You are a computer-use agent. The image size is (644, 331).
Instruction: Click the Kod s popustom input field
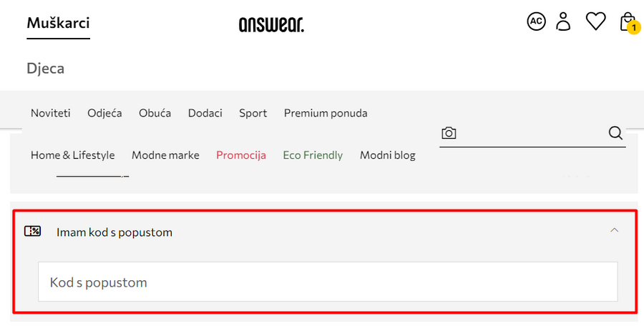pos(328,282)
